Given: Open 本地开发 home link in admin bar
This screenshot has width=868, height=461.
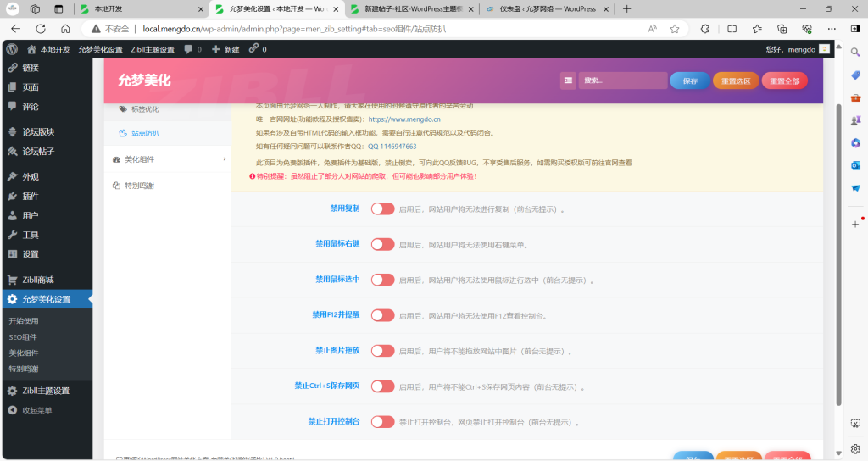Looking at the screenshot, I should (x=48, y=49).
